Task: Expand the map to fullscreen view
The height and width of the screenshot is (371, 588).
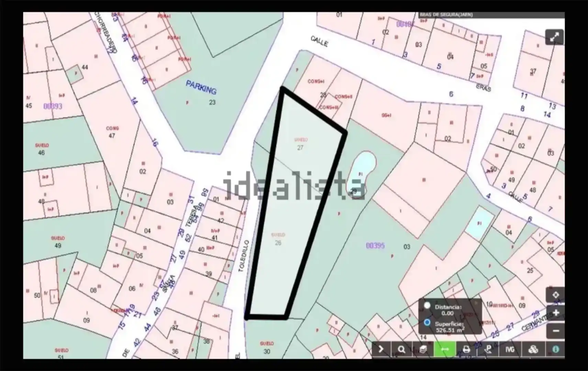Action: coord(554,37)
